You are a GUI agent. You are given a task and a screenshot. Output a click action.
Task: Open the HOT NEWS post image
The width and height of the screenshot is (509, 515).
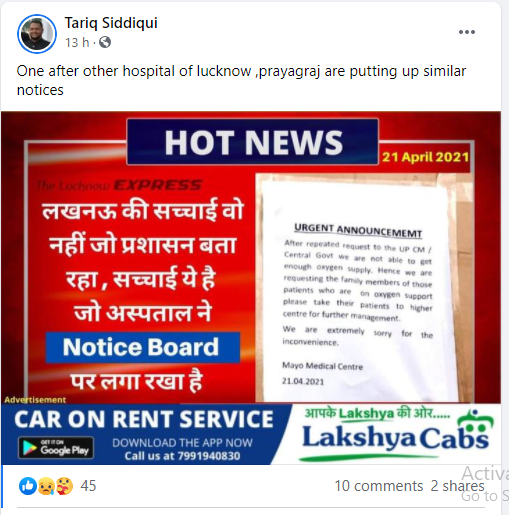pyautogui.click(x=251, y=257)
